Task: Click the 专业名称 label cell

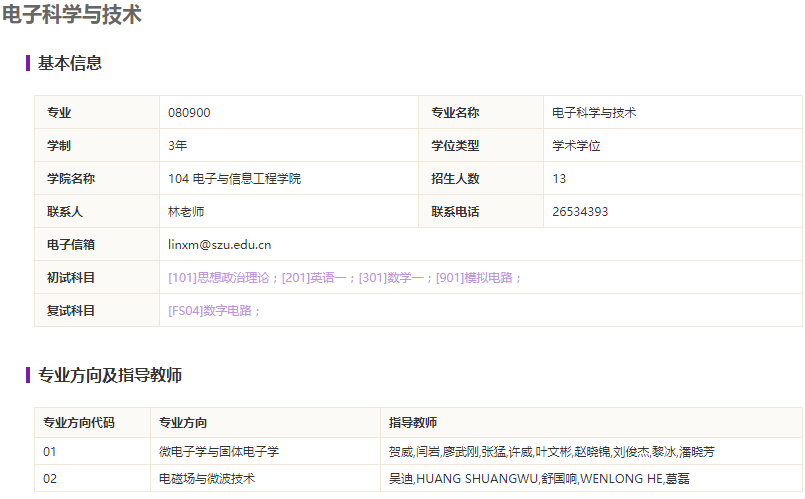Action: pos(481,112)
